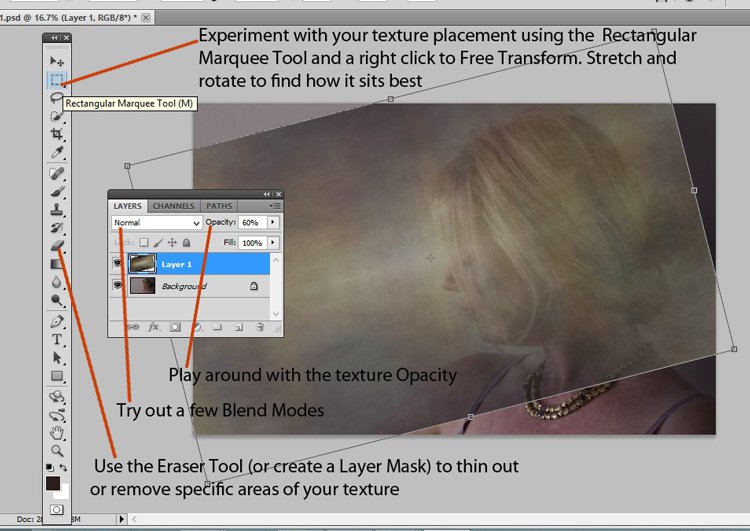Expand the Fill slider arrow
750x531 pixels.
(273, 242)
